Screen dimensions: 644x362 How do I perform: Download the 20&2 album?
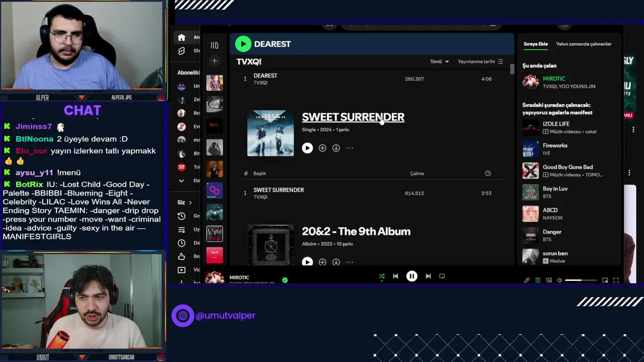click(336, 262)
